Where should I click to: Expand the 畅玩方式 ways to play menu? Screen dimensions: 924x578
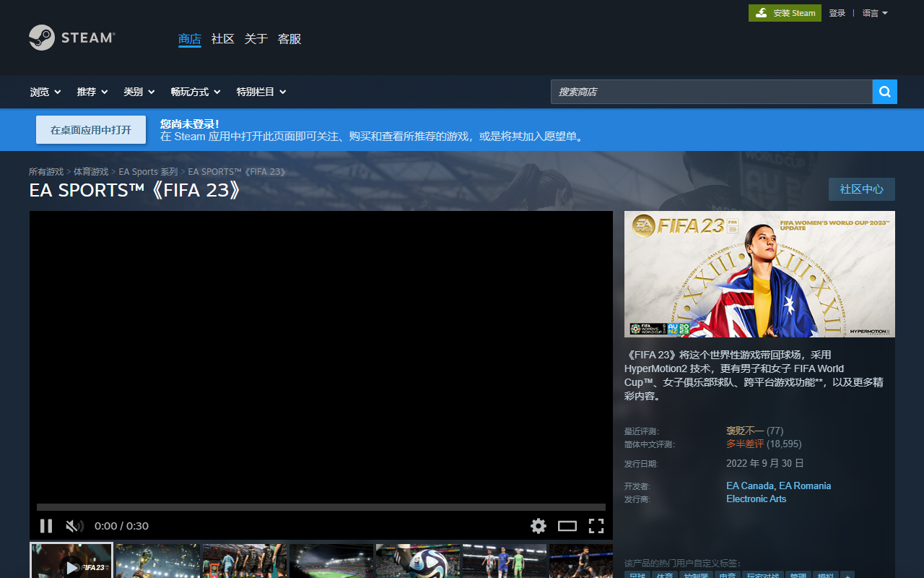[196, 92]
